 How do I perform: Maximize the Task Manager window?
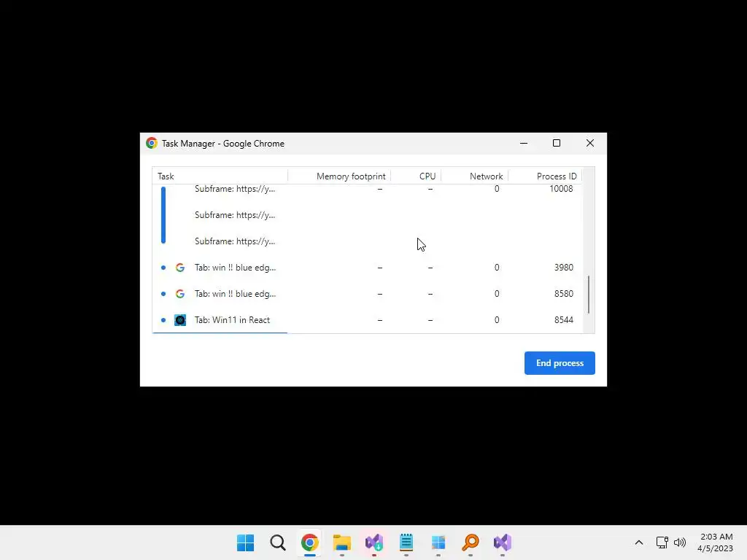coord(557,144)
